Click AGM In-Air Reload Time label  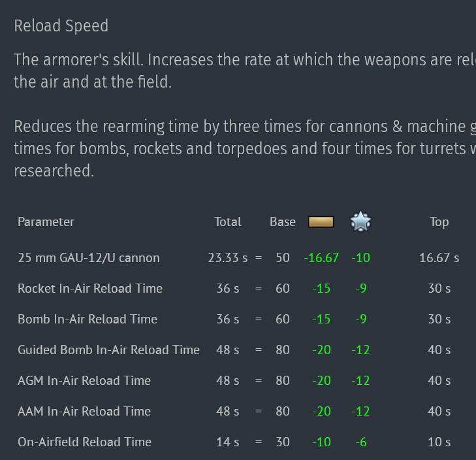click(84, 380)
